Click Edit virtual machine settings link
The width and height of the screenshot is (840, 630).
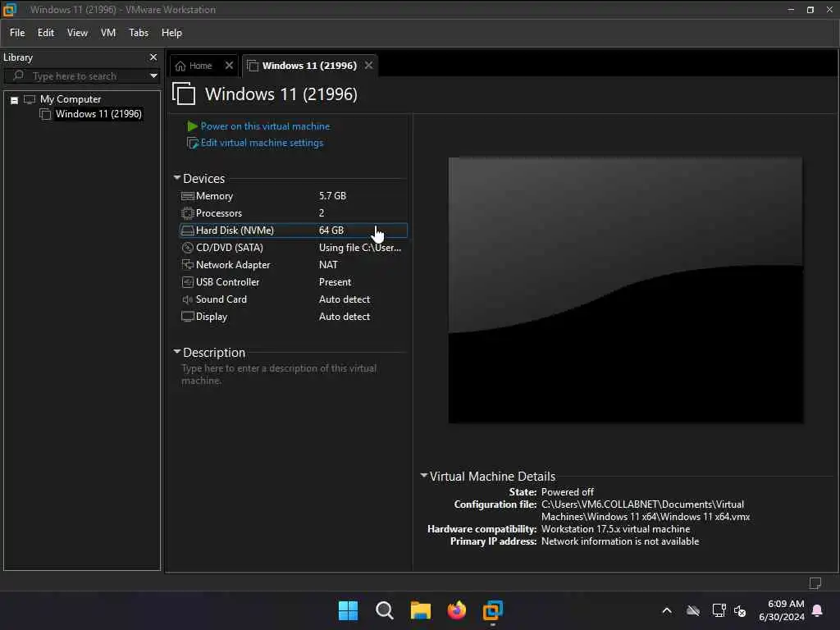point(262,143)
